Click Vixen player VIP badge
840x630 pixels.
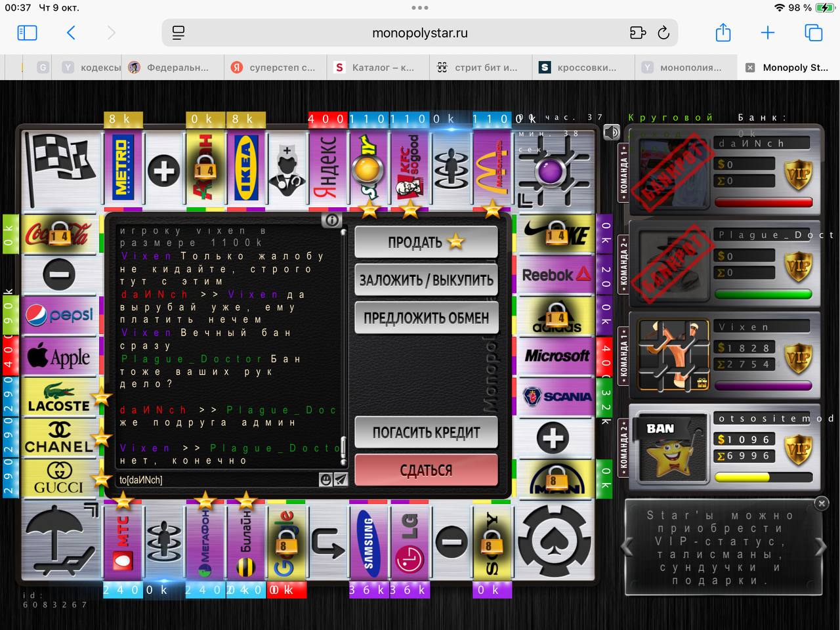pyautogui.click(x=799, y=358)
